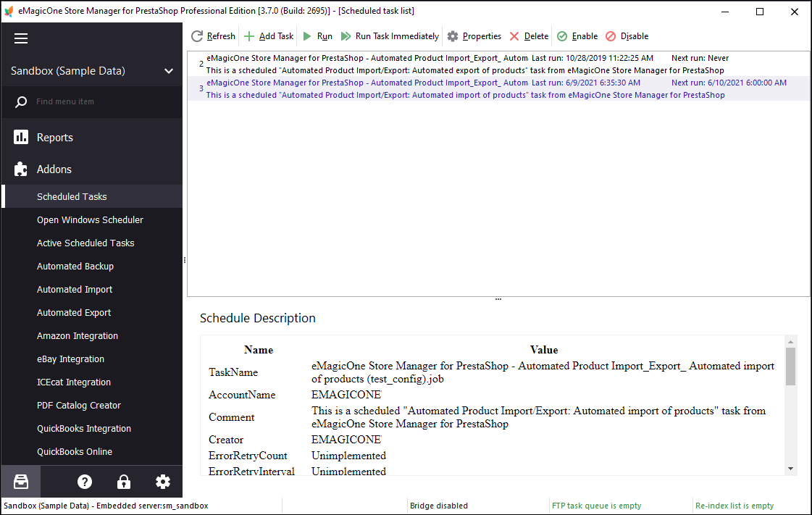Screen dimensions: 812x515
Task: Click the search magnifier icon
Action: 21,102
